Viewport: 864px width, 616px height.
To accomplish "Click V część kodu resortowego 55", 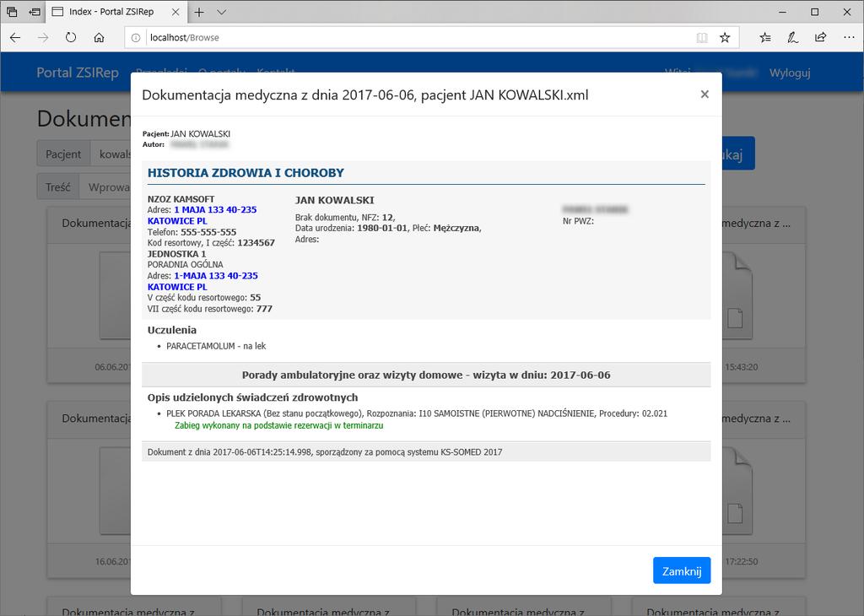I will [x=204, y=298].
